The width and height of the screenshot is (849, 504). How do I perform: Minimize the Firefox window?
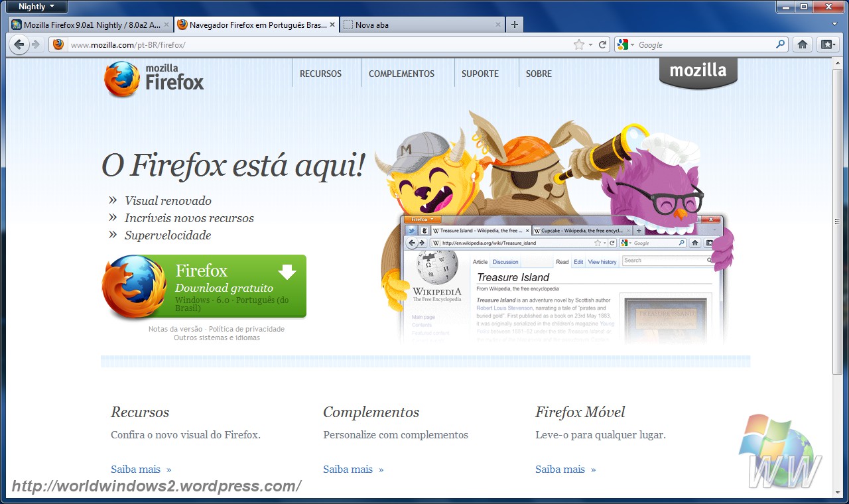[x=786, y=7]
